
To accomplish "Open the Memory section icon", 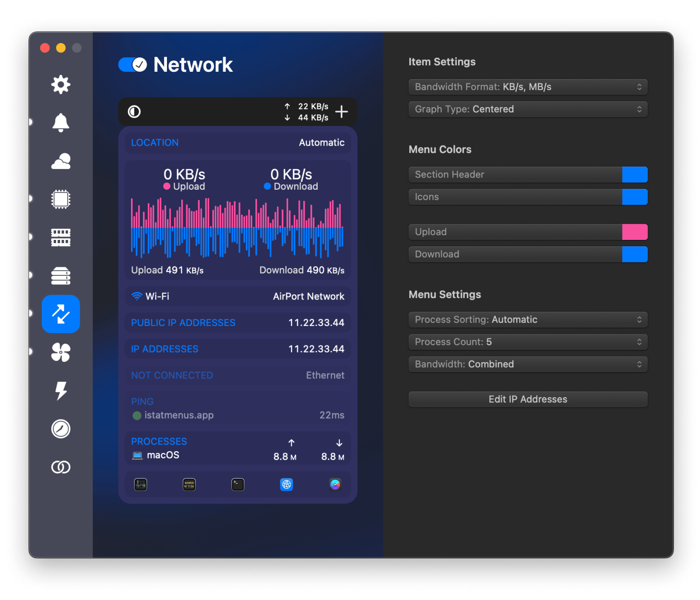I will coord(61,237).
